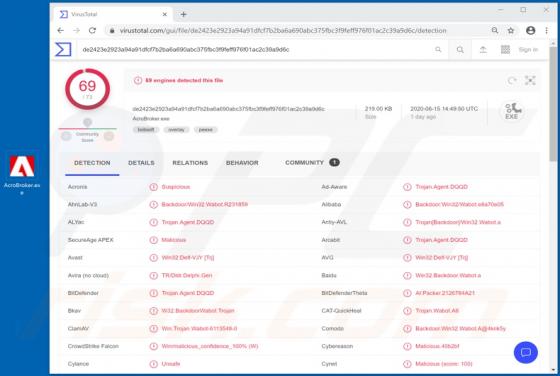The width and height of the screenshot is (560, 376).
Task: Click the ClamAV Win.Trojan.Wabot result
Action: [x=199, y=329]
